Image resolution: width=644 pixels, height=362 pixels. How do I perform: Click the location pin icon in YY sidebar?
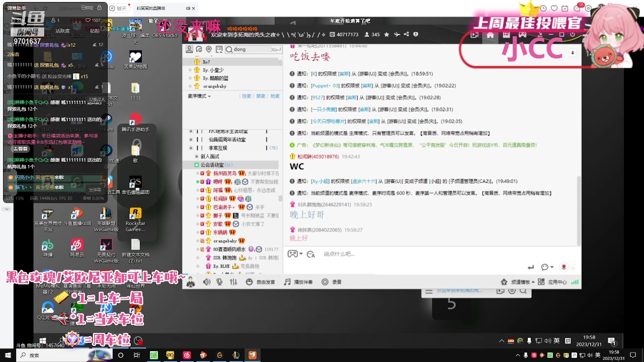[208, 49]
